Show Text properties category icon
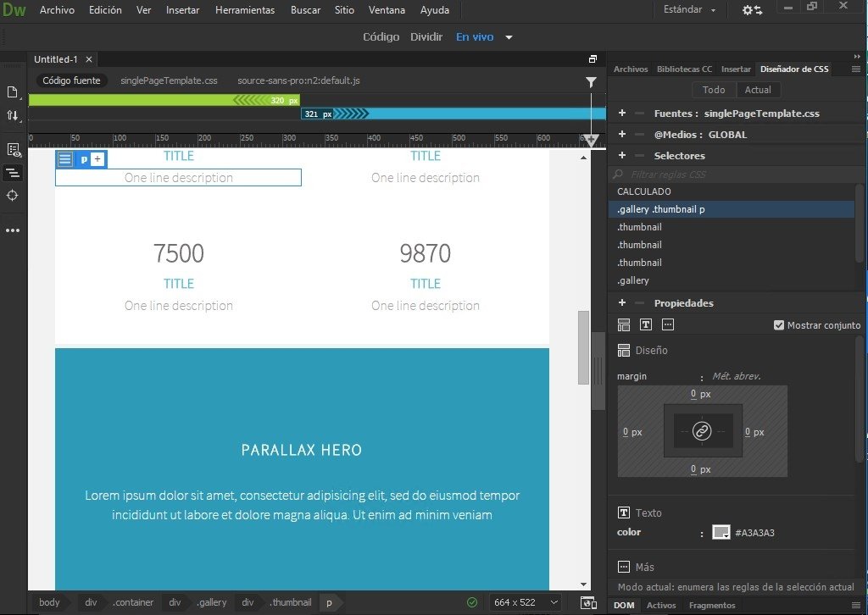This screenshot has width=868, height=615. click(x=645, y=324)
